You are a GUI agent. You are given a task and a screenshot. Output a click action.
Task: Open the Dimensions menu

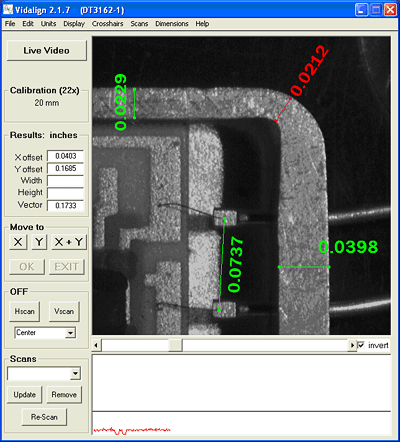[172, 24]
